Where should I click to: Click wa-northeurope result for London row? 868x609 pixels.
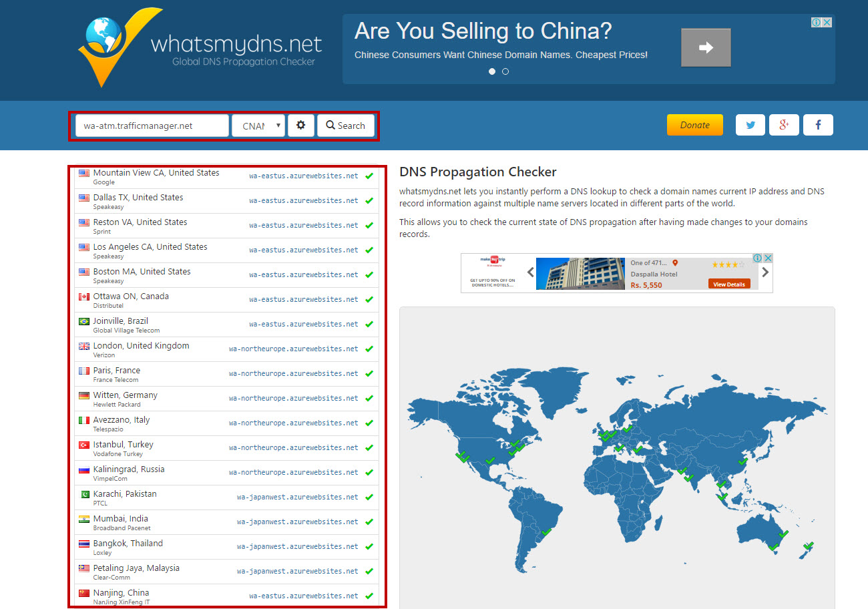coord(294,349)
